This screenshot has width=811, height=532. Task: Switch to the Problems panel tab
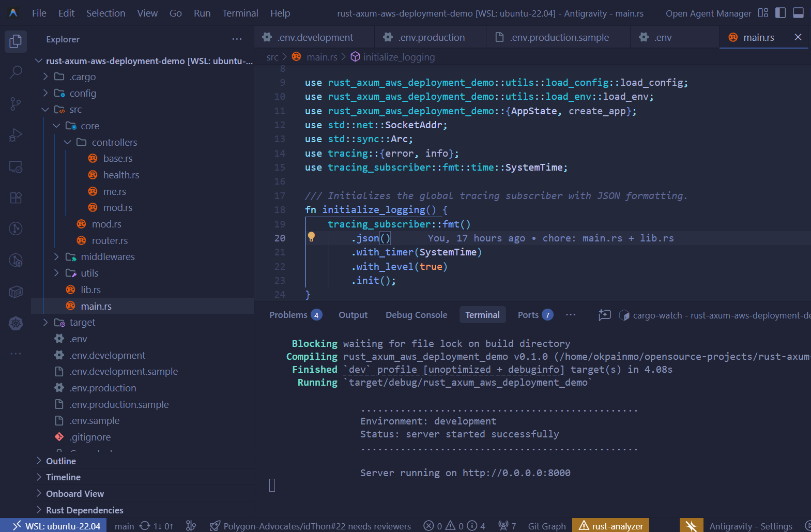point(296,315)
